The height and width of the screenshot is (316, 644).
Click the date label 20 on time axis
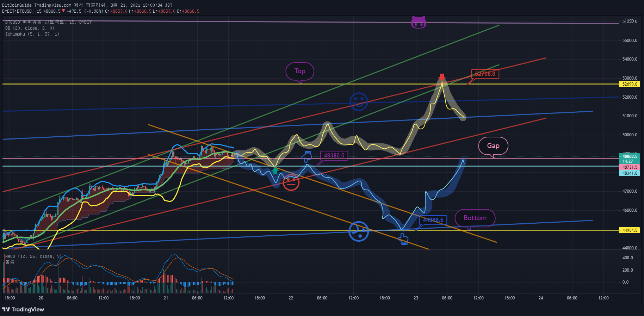(x=41, y=298)
